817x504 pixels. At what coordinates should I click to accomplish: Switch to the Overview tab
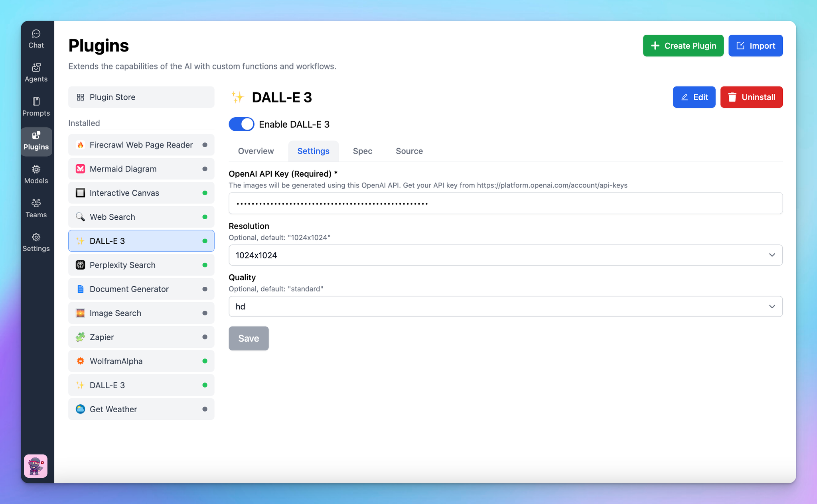256,151
